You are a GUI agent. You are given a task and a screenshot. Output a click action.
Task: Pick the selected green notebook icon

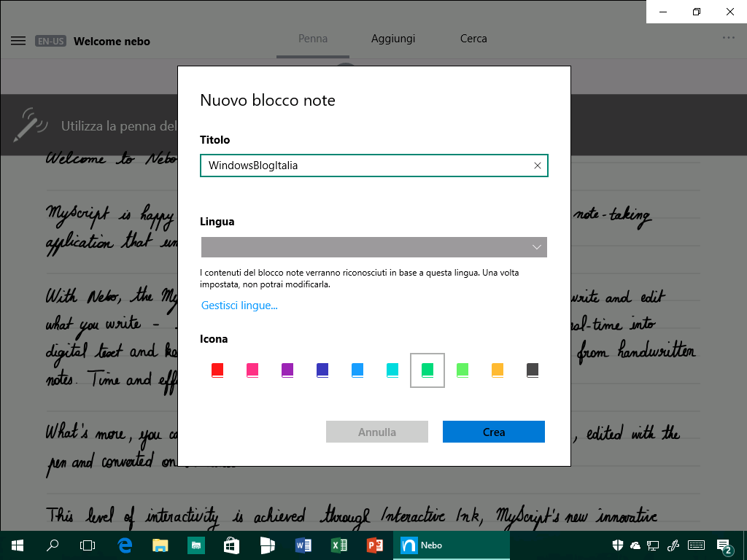[427, 370]
